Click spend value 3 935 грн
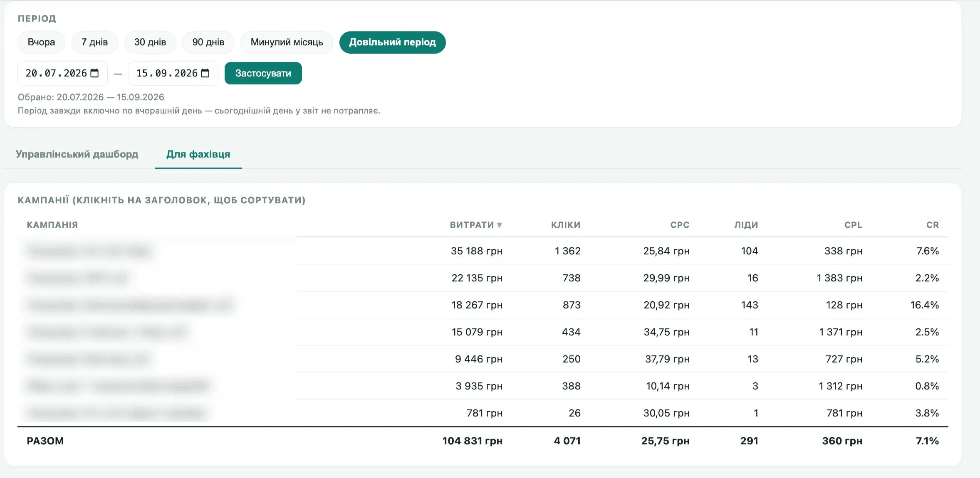This screenshot has width=980, height=478. (479, 386)
